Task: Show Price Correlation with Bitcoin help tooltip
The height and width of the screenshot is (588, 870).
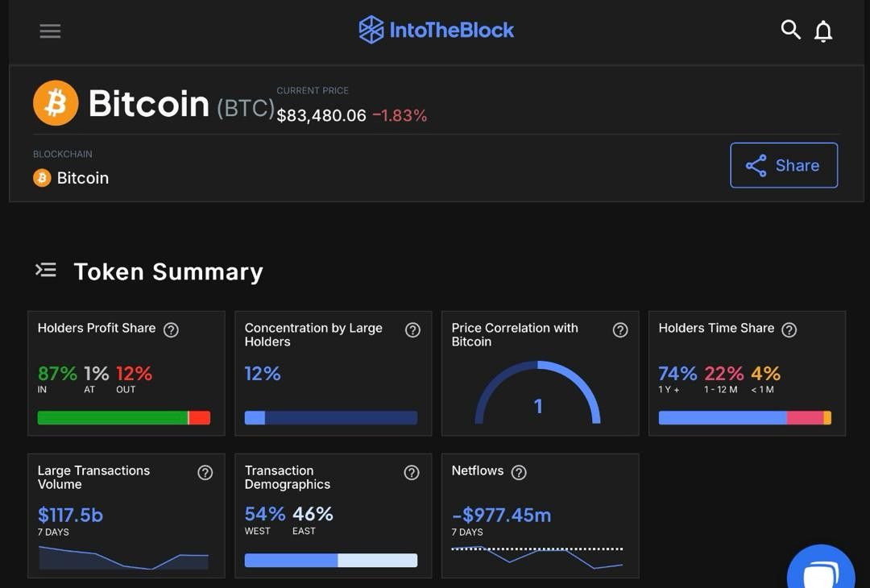Action: tap(619, 330)
